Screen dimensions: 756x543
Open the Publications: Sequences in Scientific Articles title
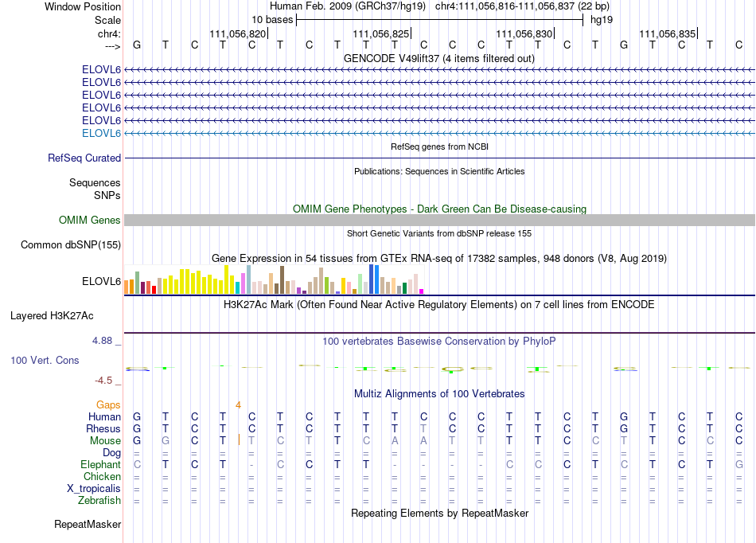(x=439, y=171)
